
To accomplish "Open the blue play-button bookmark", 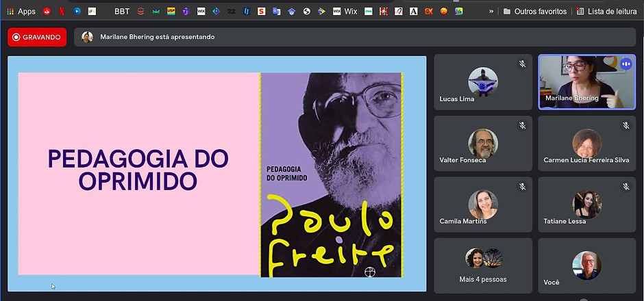I will (x=77, y=12).
